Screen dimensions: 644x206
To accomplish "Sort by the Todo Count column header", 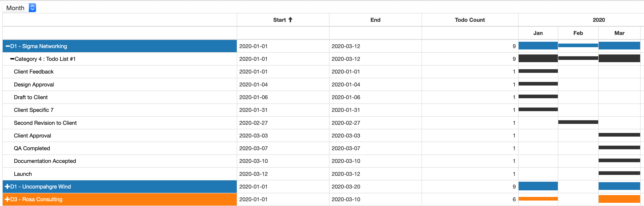I will [469, 20].
